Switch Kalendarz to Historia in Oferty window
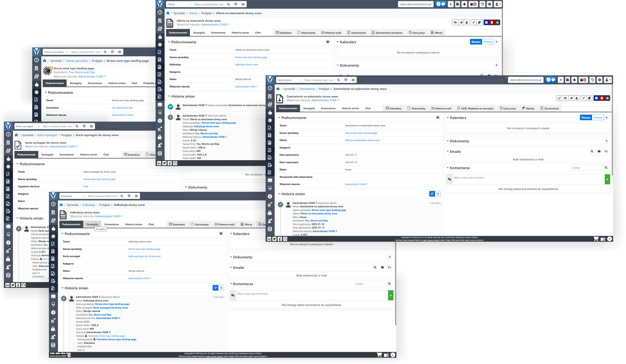 [488, 42]
